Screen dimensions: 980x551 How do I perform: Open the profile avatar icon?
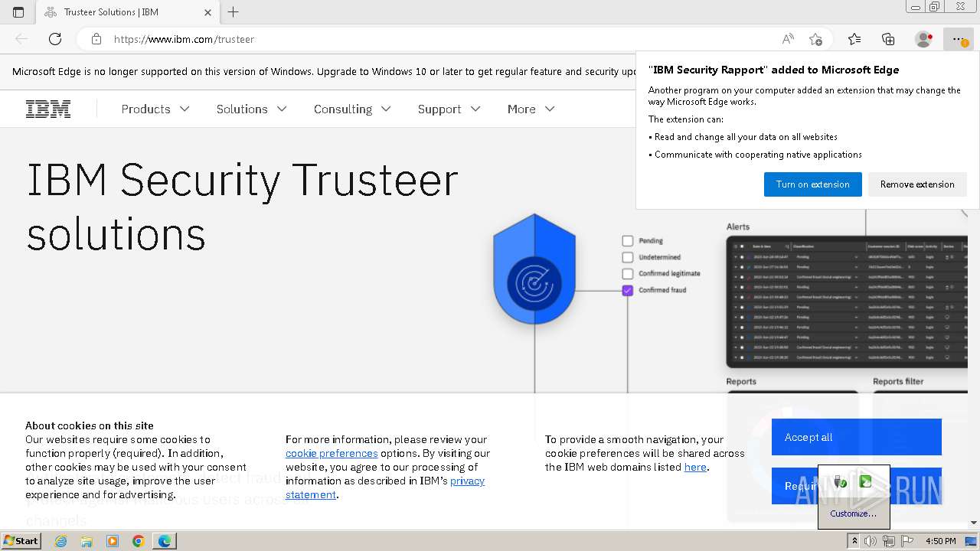923,39
